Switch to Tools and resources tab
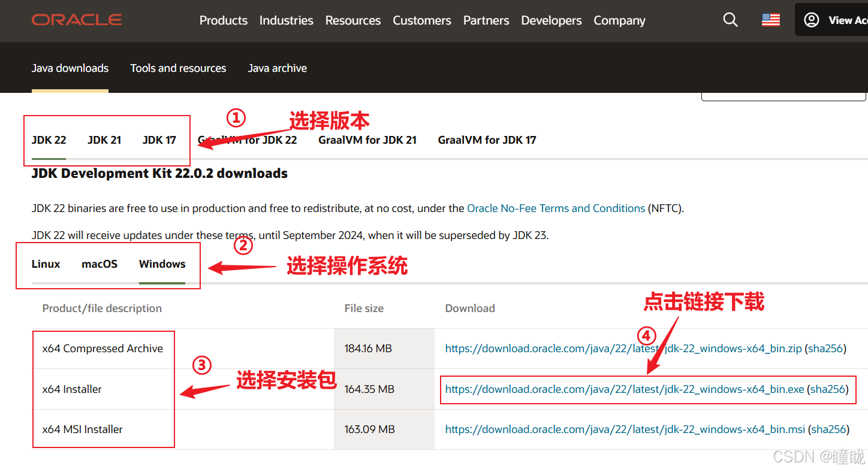868x472 pixels. 179,68
